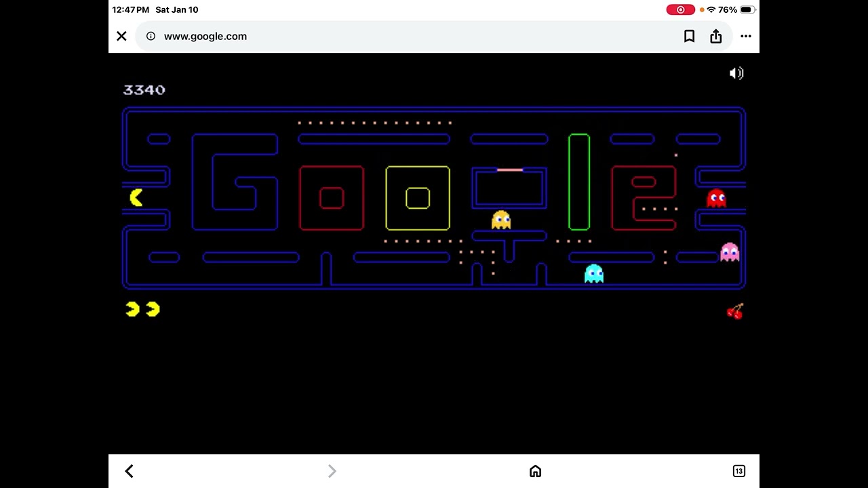Go to the browser home button

[535, 471]
